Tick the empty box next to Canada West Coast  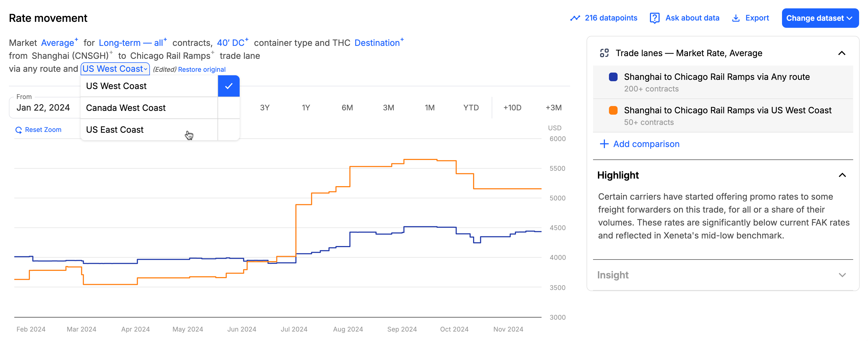tap(229, 108)
